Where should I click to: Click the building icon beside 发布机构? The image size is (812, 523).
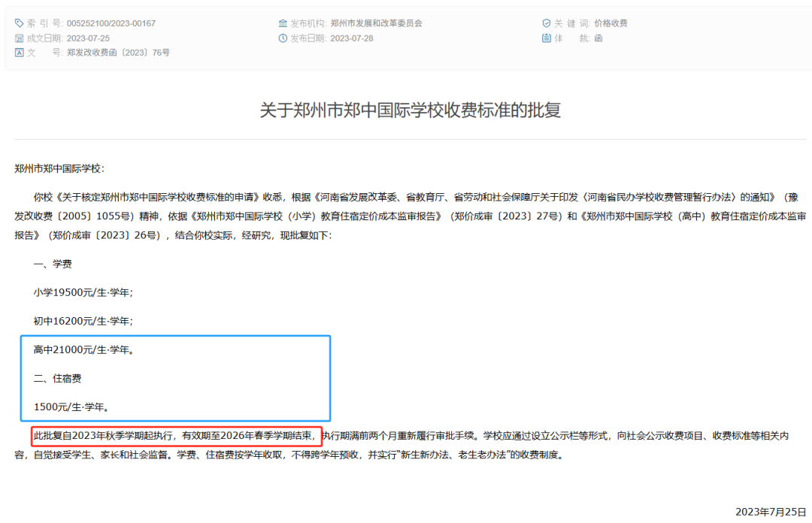283,23
